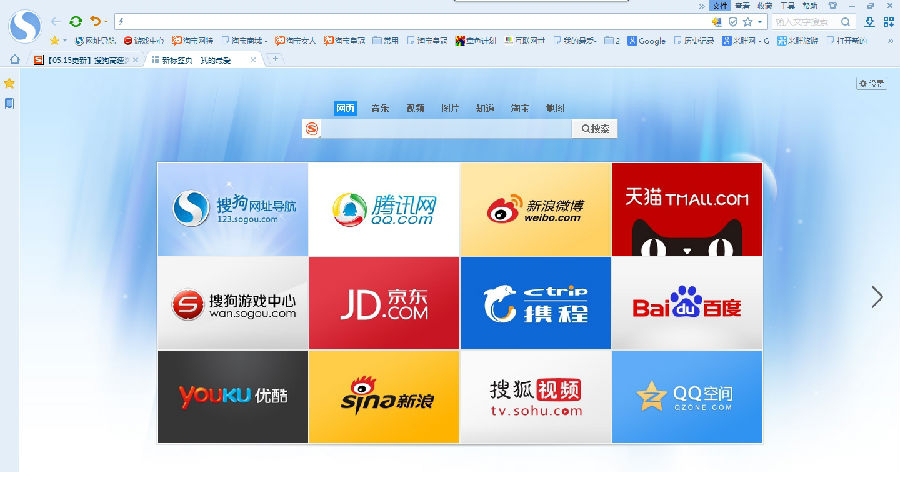Image resolution: width=900 pixels, height=490 pixels.
Task: Click the star favorite icon in address bar
Action: (747, 21)
